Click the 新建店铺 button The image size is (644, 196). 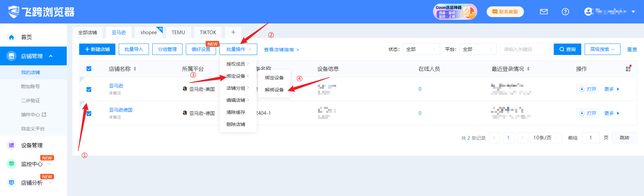click(x=97, y=49)
